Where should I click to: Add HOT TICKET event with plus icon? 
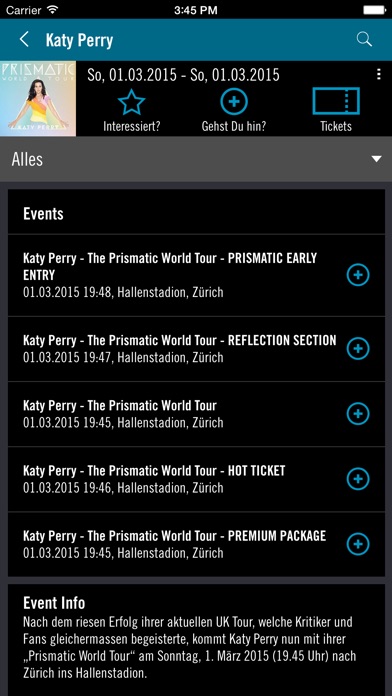point(358,478)
